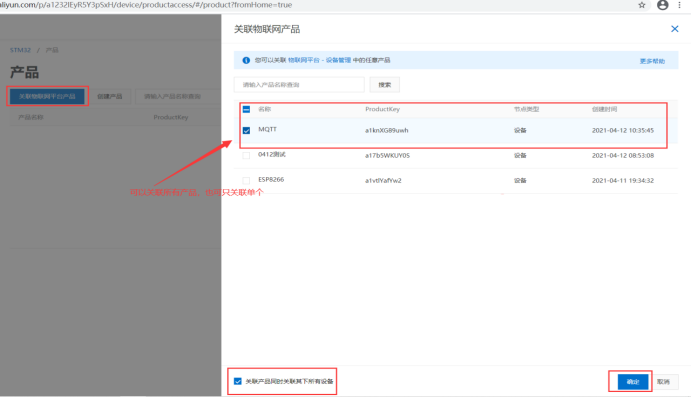Toggle 关联产品同时关联其下所有设备 checkbox
Viewport: 692px width, 398px height.
click(x=238, y=381)
